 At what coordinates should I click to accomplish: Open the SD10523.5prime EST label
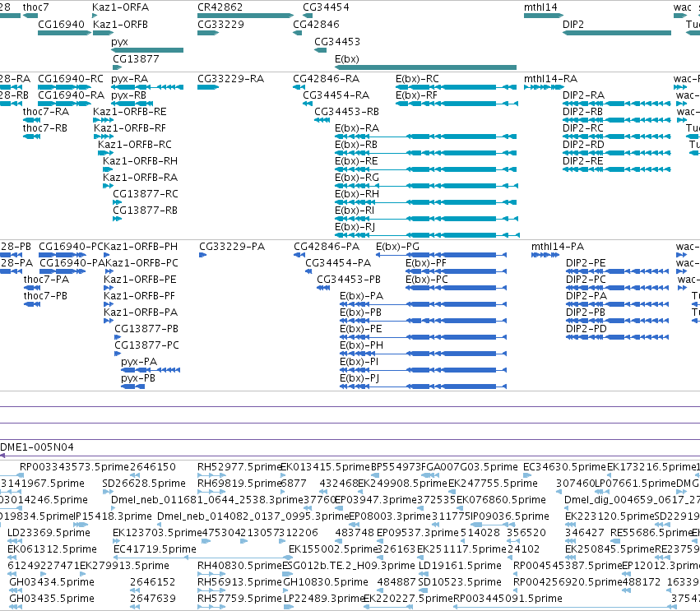[x=460, y=582]
